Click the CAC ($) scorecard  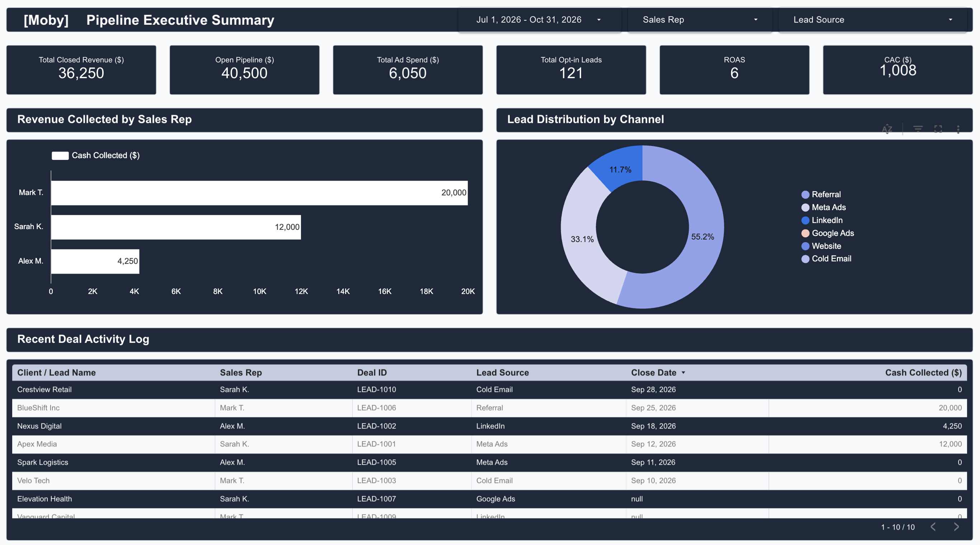897,70
